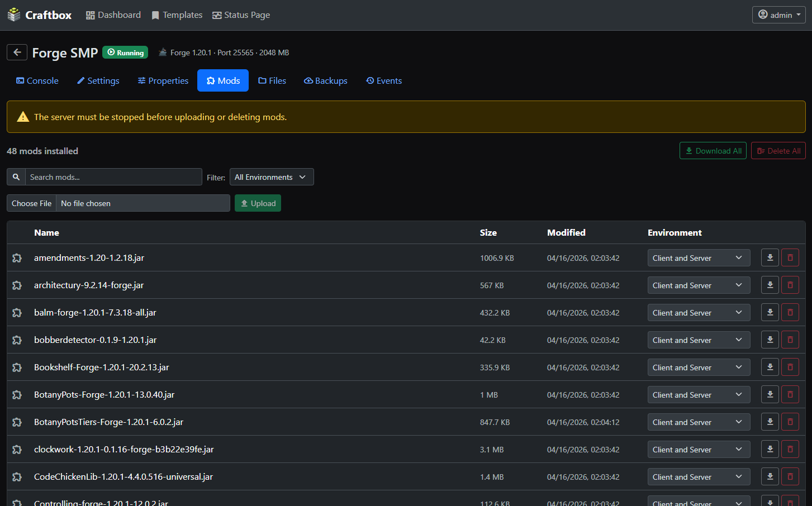The height and width of the screenshot is (506, 812).
Task: Download bobberdetector-0.1.9-1.20.1.jar
Action: tap(770, 340)
